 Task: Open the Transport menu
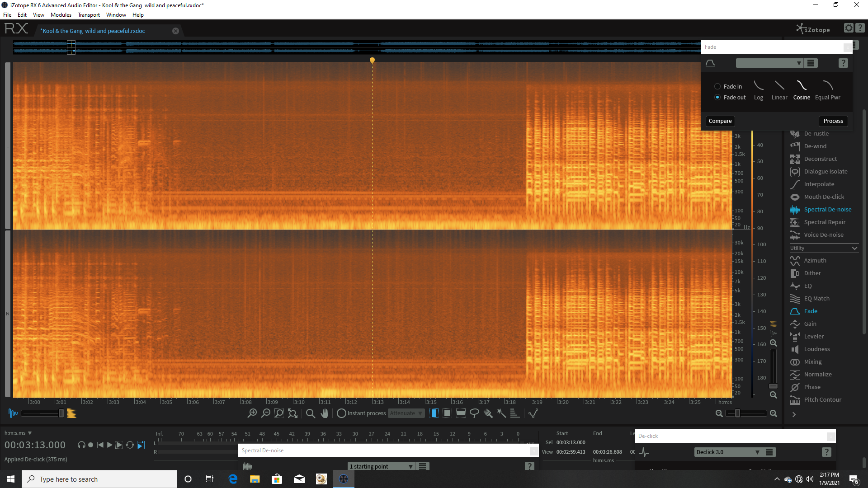(89, 14)
